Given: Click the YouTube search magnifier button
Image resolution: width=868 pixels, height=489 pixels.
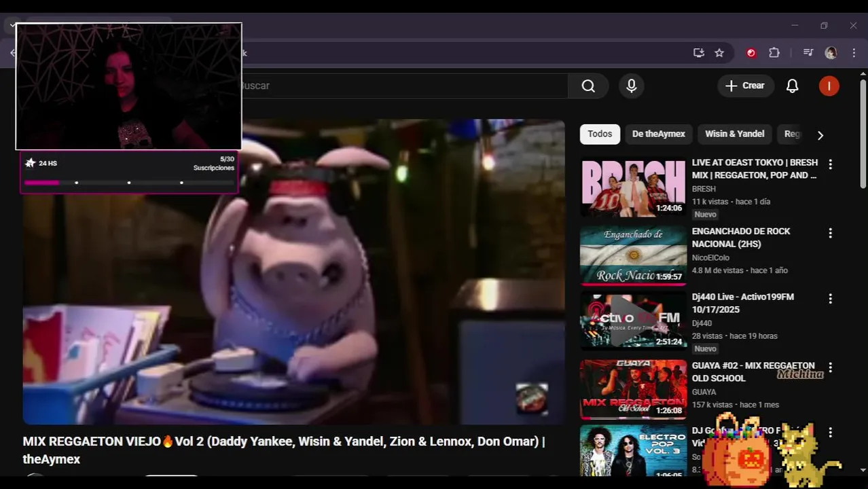Looking at the screenshot, I should (x=588, y=86).
